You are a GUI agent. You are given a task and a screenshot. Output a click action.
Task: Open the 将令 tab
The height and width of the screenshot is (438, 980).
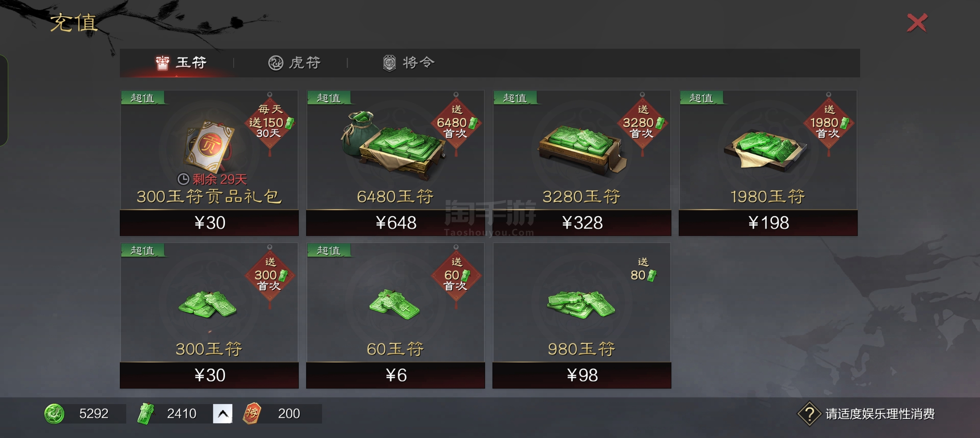[x=408, y=63]
